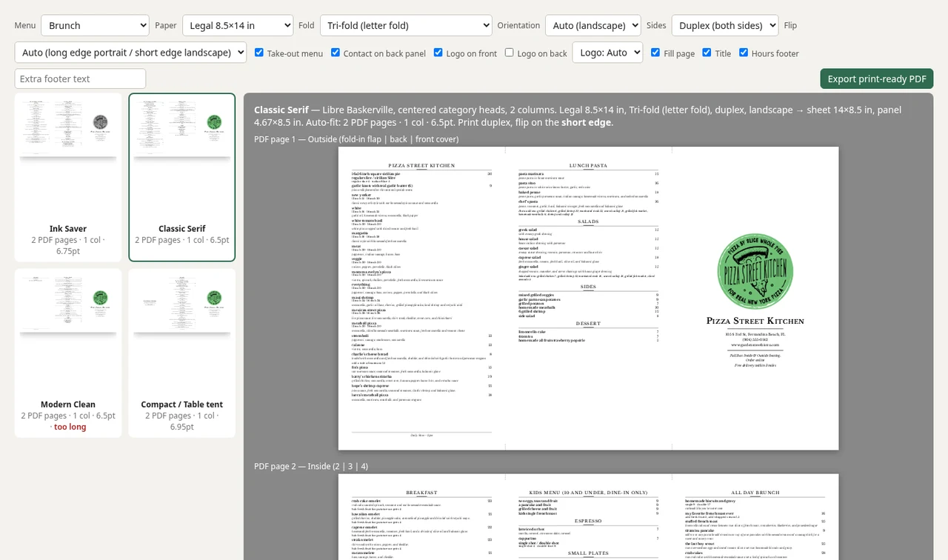The image size is (948, 560).
Task: Click the PDF page 2 Inside label
Action: tap(311, 466)
